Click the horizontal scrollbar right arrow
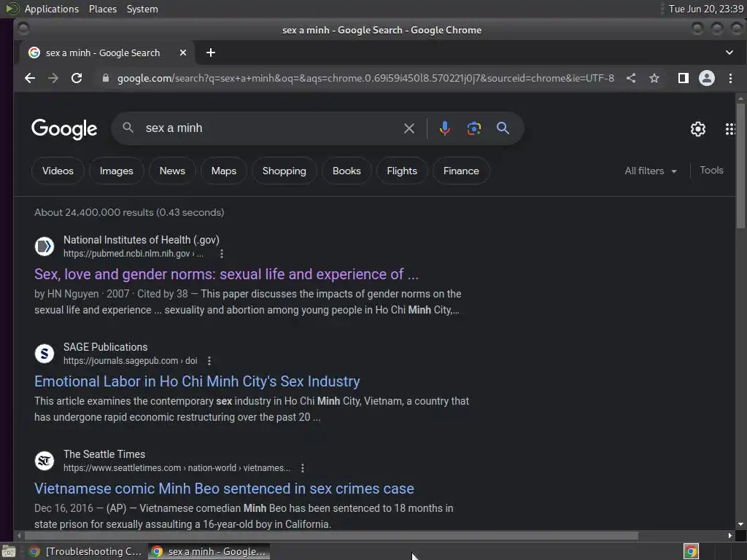Screen dimensions: 747x560 [729, 536]
